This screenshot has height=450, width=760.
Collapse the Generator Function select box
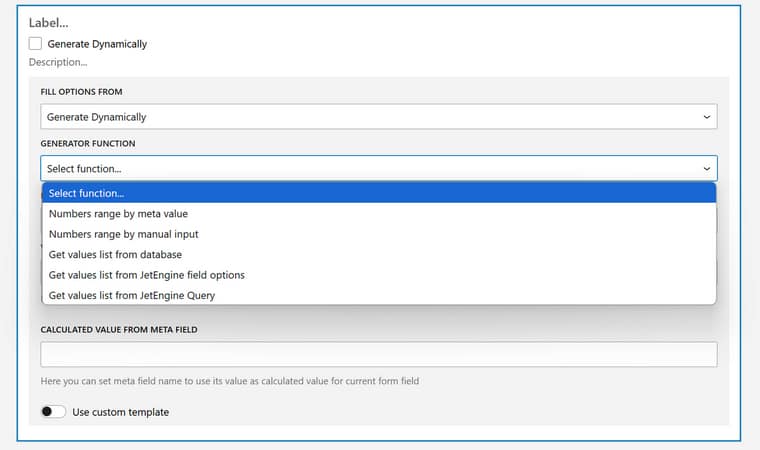[378, 169]
